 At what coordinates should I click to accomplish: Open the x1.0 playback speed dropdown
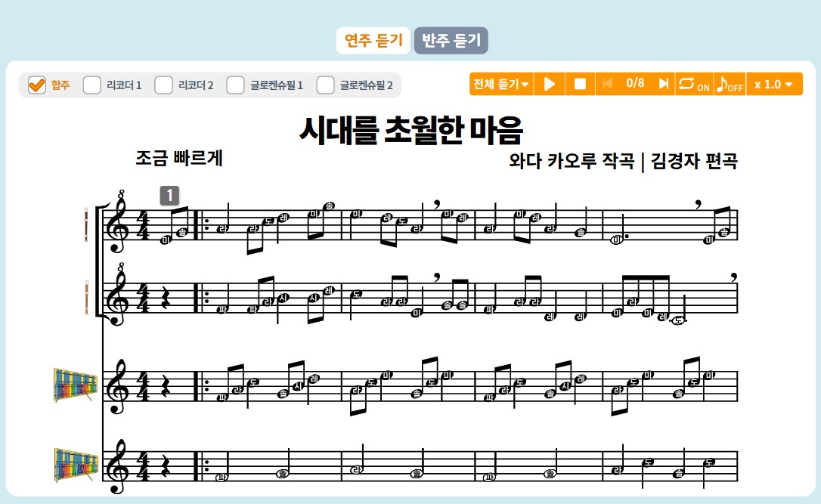[x=772, y=84]
